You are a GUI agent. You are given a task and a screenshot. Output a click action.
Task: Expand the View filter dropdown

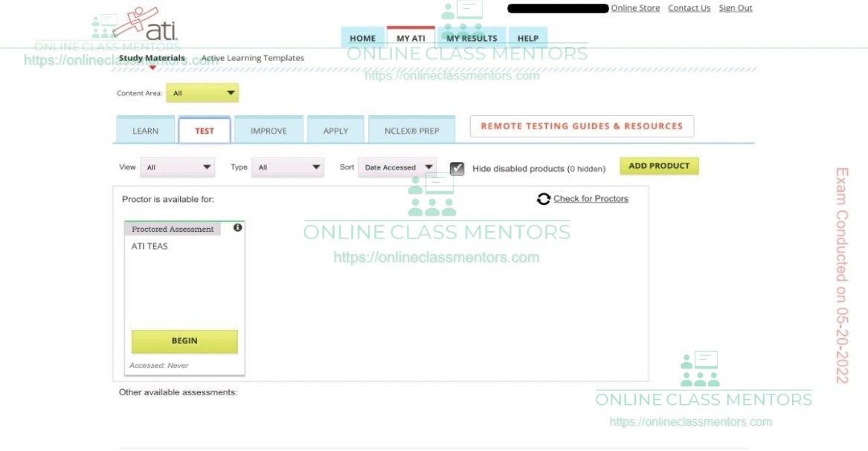pos(177,168)
